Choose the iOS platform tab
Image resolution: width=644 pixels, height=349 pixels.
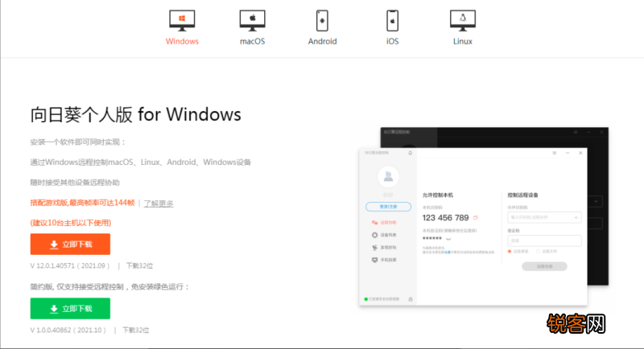point(392,28)
